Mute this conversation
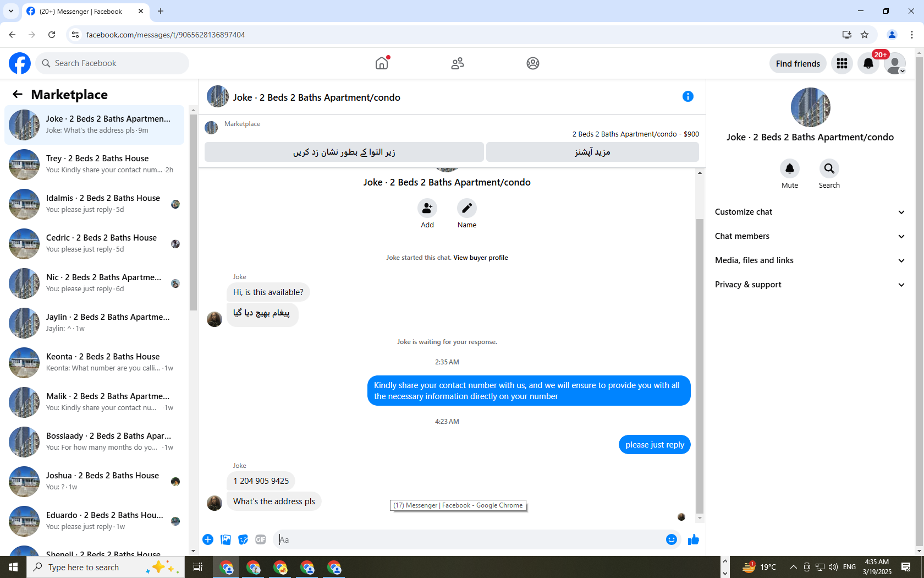 coord(790,168)
